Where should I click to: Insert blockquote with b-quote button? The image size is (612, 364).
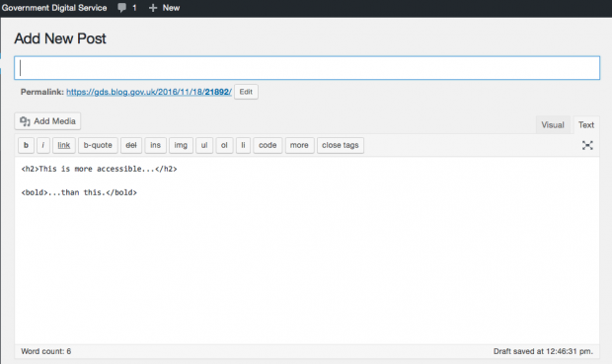coord(98,145)
